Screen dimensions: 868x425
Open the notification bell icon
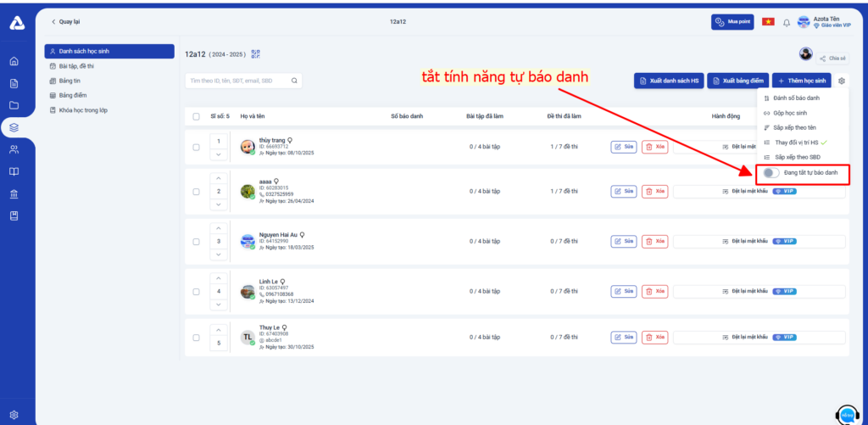(786, 21)
